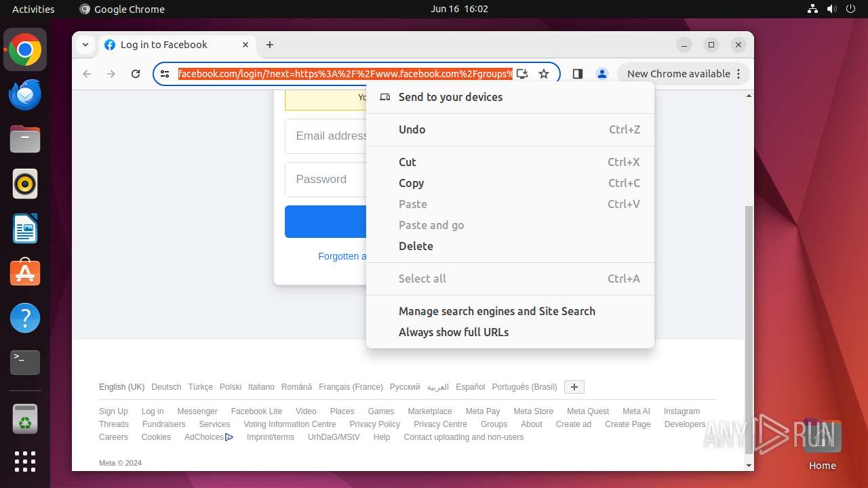Image resolution: width=868 pixels, height=488 pixels.
Task: Open the new tab plus button
Action: [x=270, y=45]
